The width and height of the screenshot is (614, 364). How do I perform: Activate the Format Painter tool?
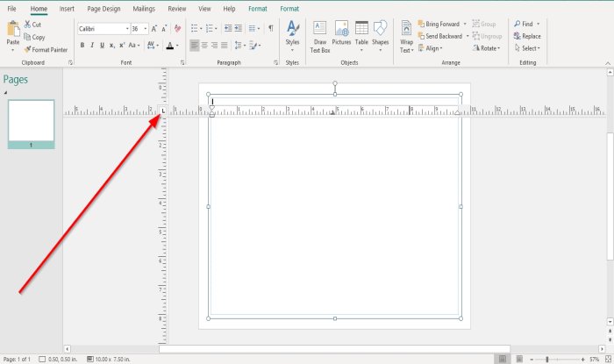(x=46, y=50)
